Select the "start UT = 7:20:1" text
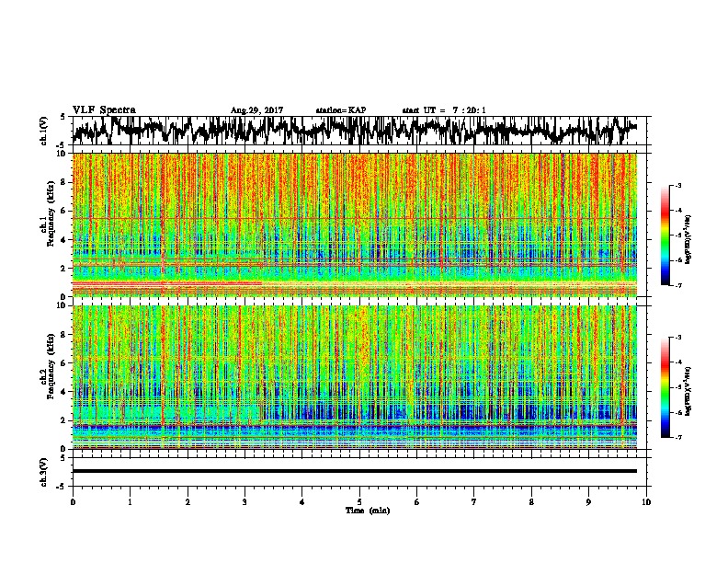The width and height of the screenshot is (728, 563). (x=444, y=110)
